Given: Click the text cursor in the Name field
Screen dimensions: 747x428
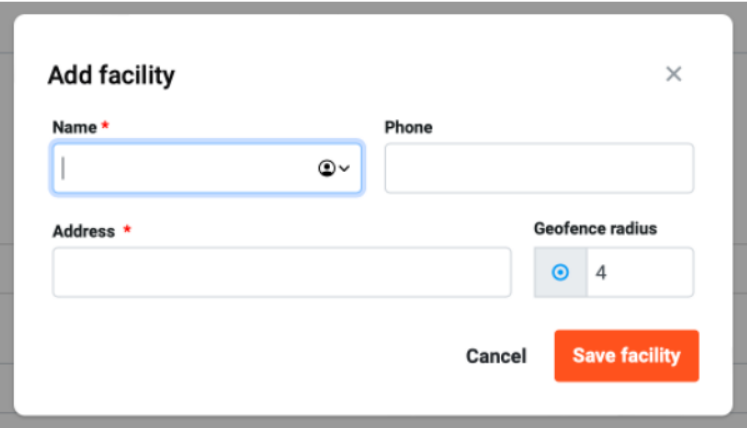Looking at the screenshot, I should pyautogui.click(x=63, y=168).
